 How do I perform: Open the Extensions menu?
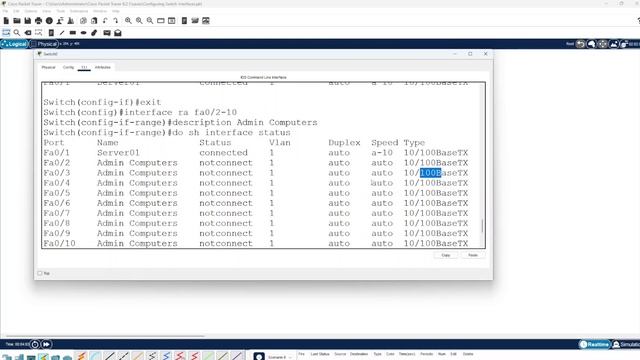[x=79, y=11]
